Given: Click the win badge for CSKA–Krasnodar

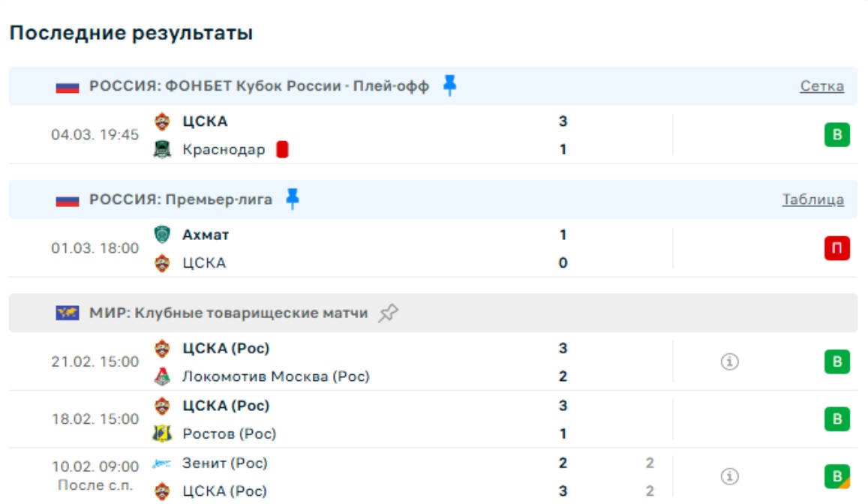Looking at the screenshot, I should click(837, 136).
